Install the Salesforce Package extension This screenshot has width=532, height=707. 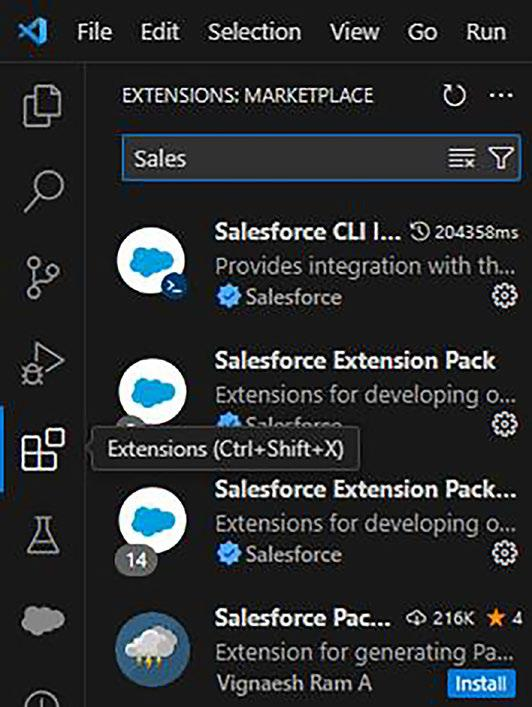pyautogui.click(x=481, y=684)
